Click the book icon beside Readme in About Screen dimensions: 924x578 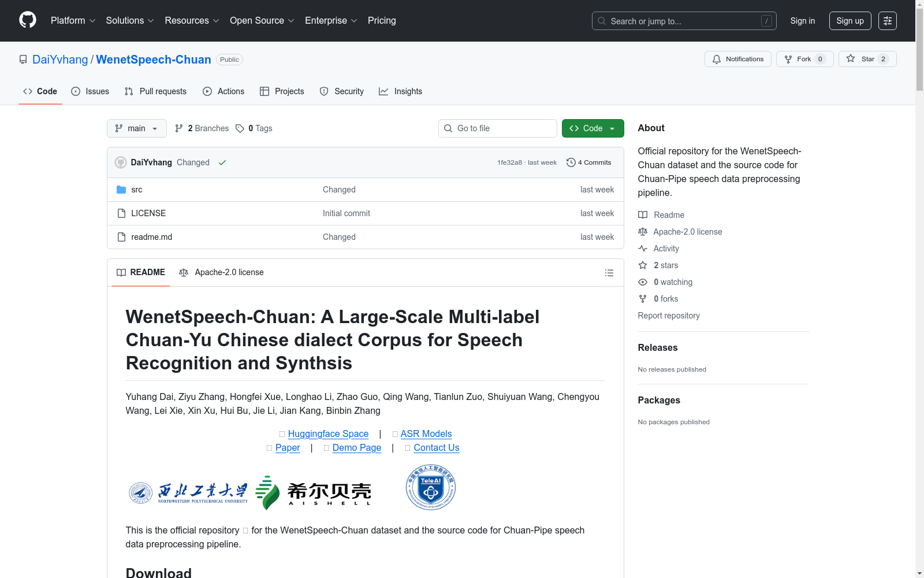tap(643, 215)
